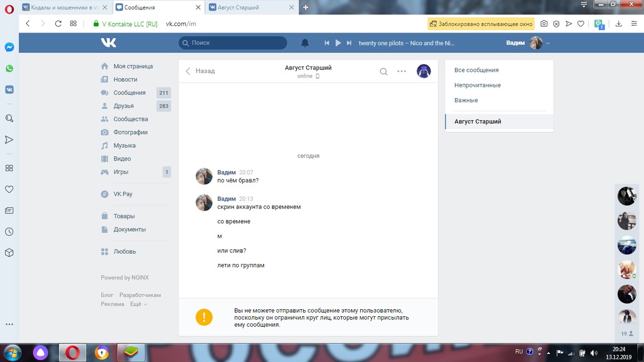644x362 pixels.
Task: Expand the Ещё footer menu
Action: (x=138, y=304)
